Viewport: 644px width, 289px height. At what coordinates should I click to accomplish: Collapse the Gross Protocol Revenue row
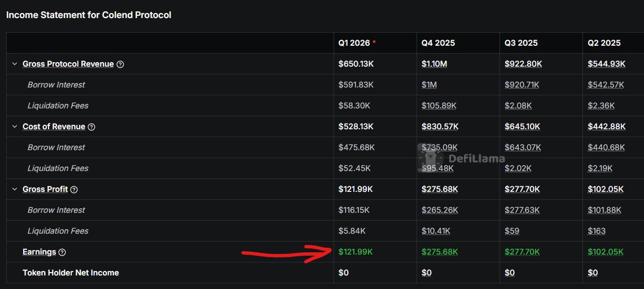tap(15, 64)
